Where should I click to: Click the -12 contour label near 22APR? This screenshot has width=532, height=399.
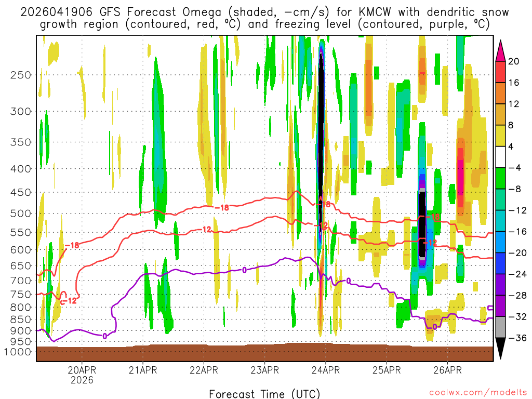(x=205, y=230)
